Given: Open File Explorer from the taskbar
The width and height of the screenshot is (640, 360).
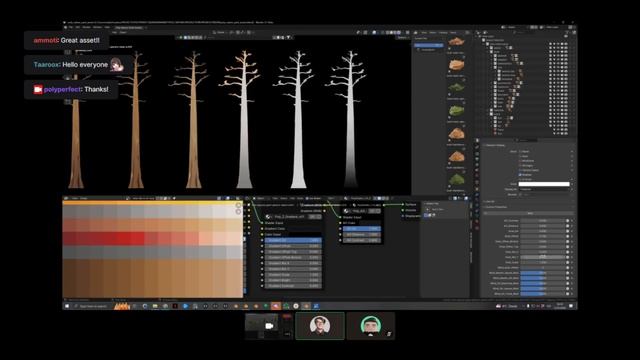Looking at the screenshot, I should [x=155, y=306].
